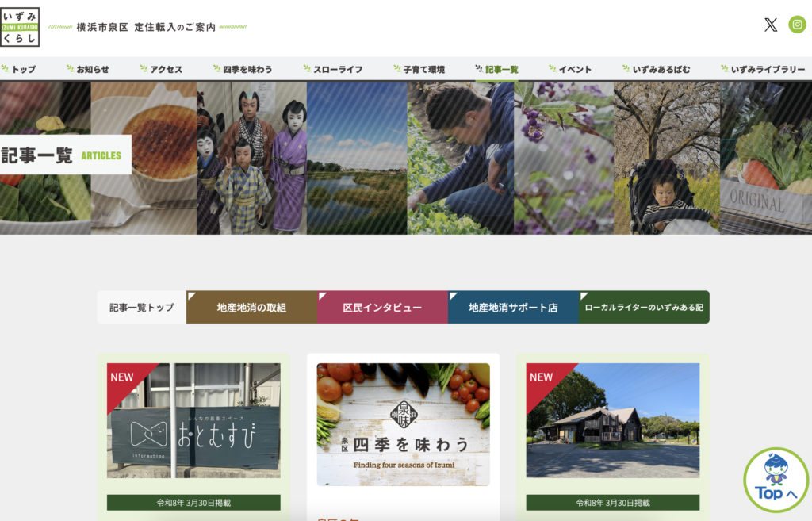Click the leaf icon beside イベント
Viewport: 812px width, 521px height.
(x=552, y=69)
